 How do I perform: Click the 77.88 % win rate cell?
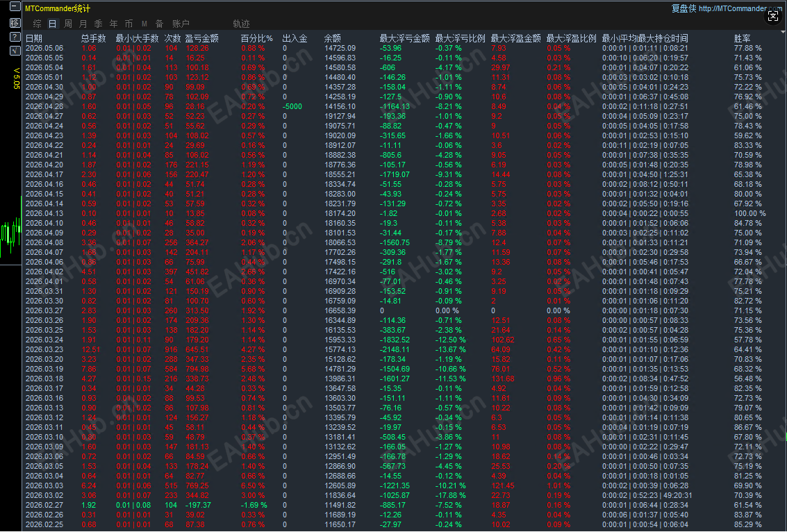tap(748, 48)
